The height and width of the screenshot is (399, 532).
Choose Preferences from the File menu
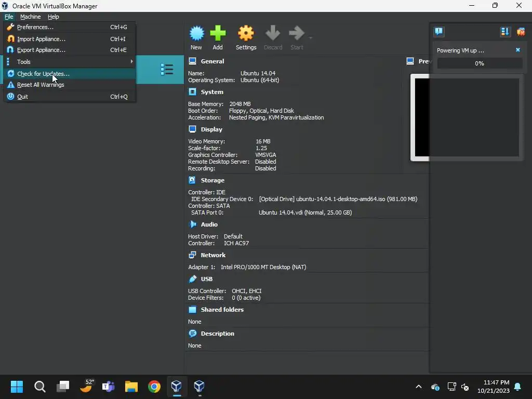[70, 27]
